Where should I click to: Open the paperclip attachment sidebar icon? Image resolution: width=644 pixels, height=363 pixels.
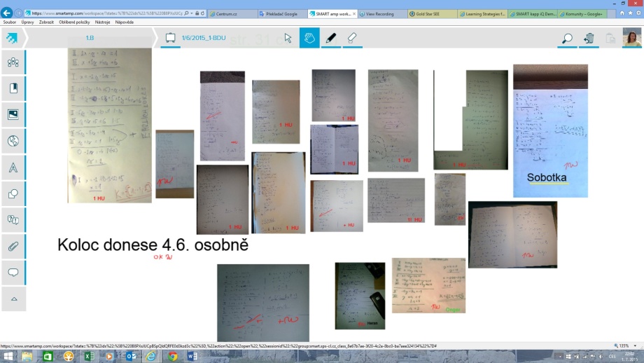tap(13, 246)
